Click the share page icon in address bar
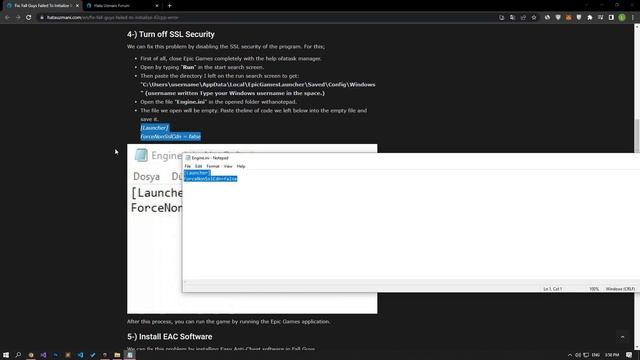Screen dimensions: 640x360 click(x=523, y=18)
